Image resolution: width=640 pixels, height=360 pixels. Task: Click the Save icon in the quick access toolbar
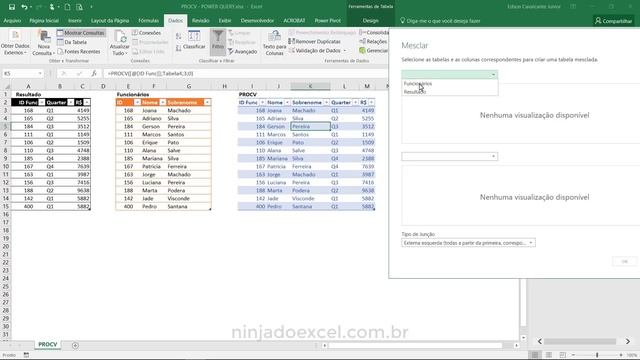(x=12, y=7)
